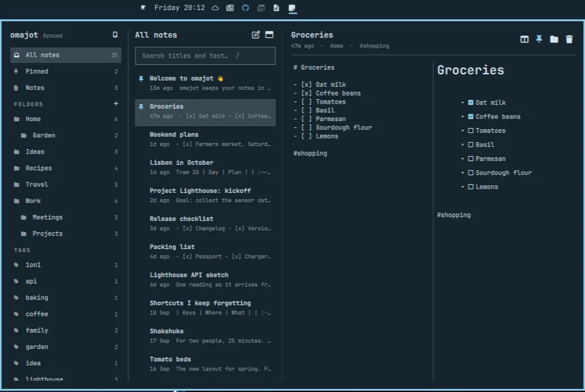
Task: Click the tag icon beside 1on1
Action: 16,265
